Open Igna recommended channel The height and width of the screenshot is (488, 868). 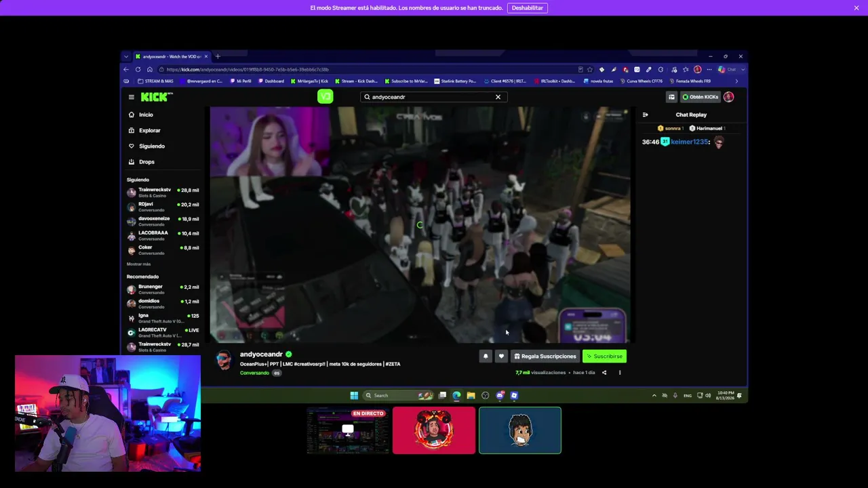point(163,318)
